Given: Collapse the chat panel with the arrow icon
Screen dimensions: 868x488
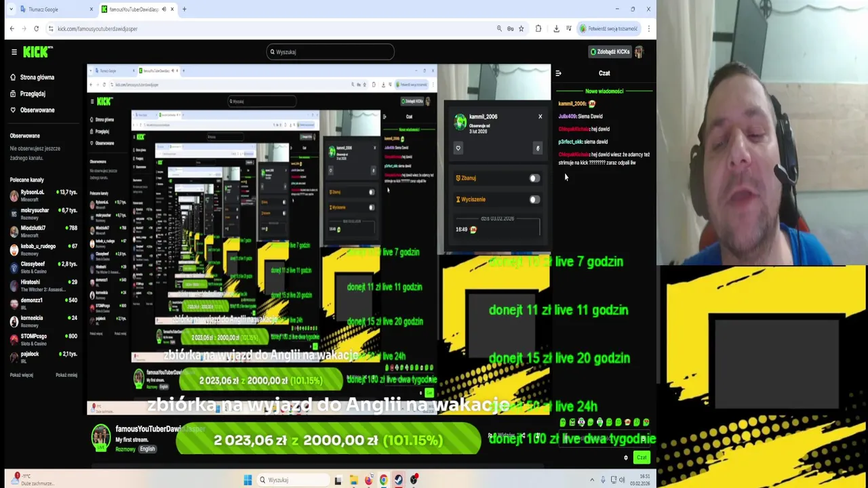Looking at the screenshot, I should [x=558, y=73].
